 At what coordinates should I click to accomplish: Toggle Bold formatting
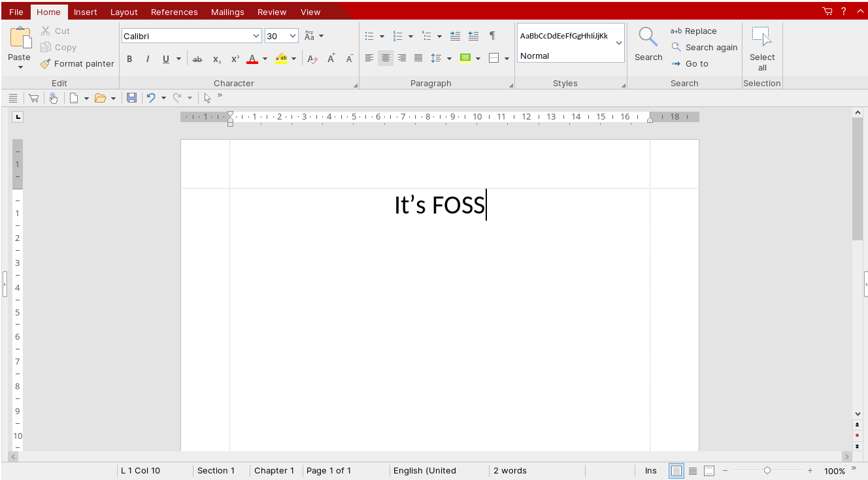point(129,59)
